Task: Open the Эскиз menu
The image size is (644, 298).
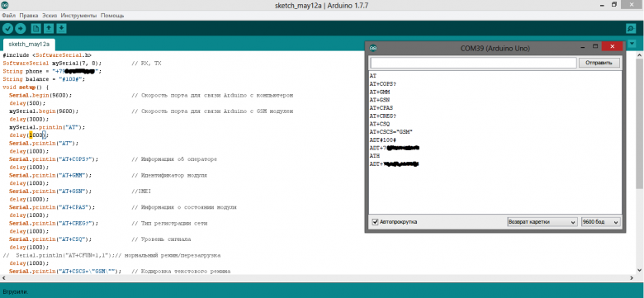Action: (x=50, y=16)
